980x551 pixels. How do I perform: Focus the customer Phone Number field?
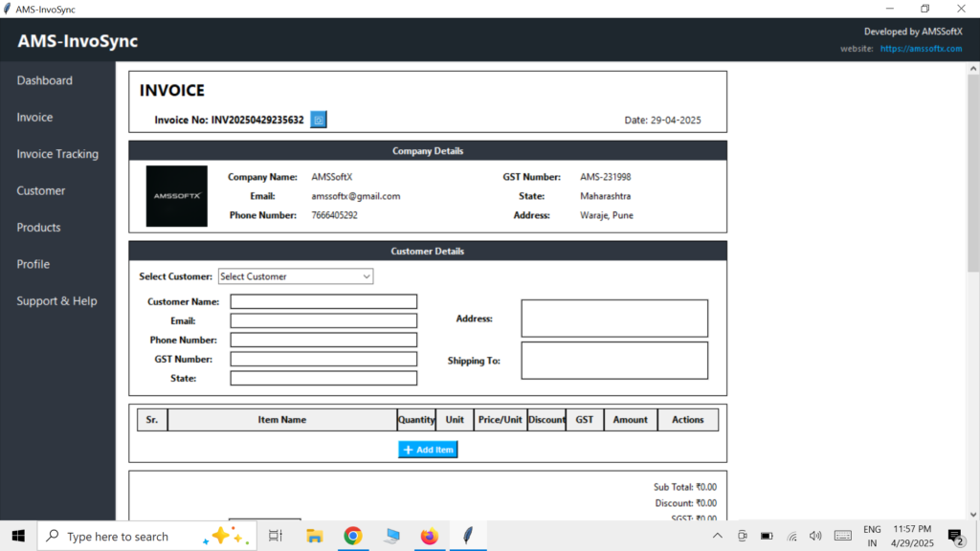323,340
